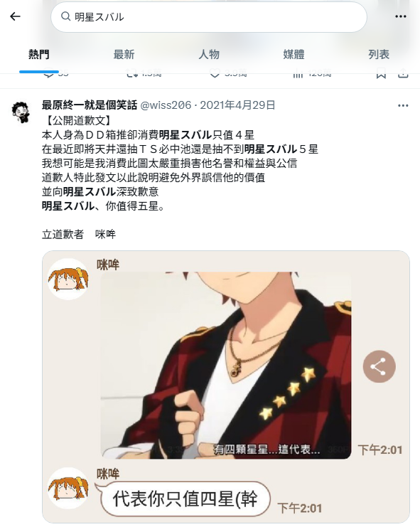Go back with the left arrow icon
This screenshot has width=420, height=527.
click(x=15, y=16)
